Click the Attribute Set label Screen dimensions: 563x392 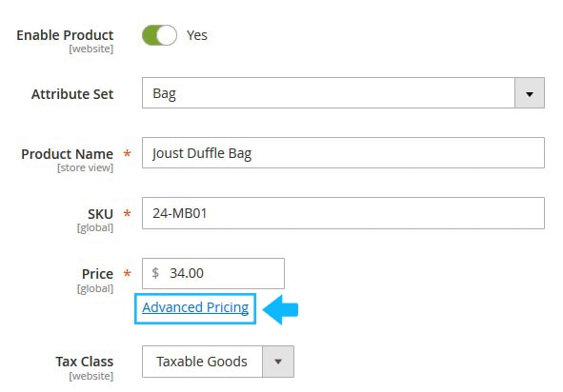72,94
